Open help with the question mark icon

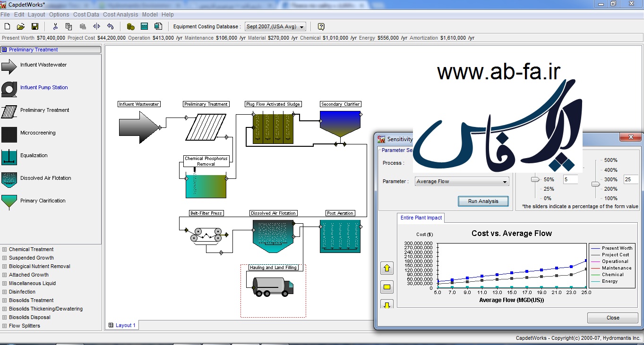point(321,26)
